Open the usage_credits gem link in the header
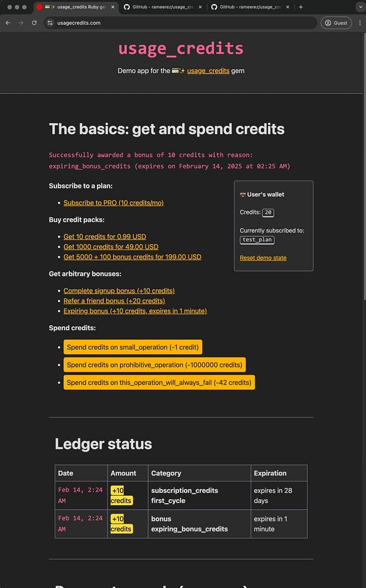 (209, 71)
